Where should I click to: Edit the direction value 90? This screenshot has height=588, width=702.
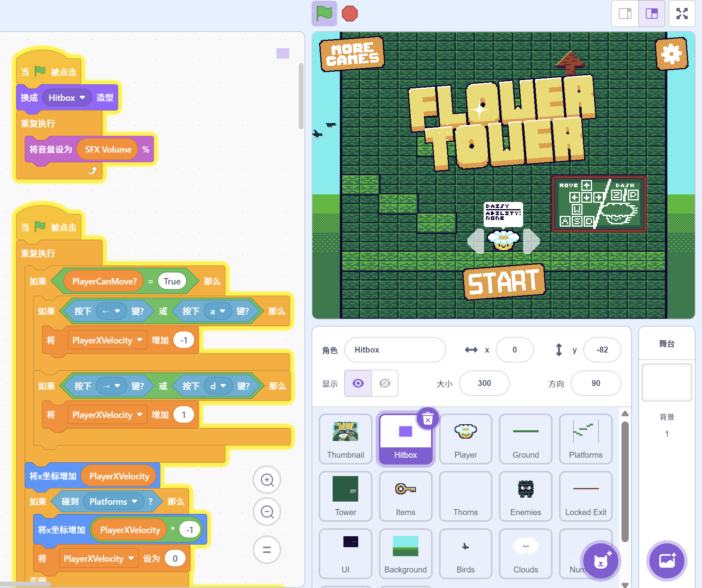tap(596, 383)
